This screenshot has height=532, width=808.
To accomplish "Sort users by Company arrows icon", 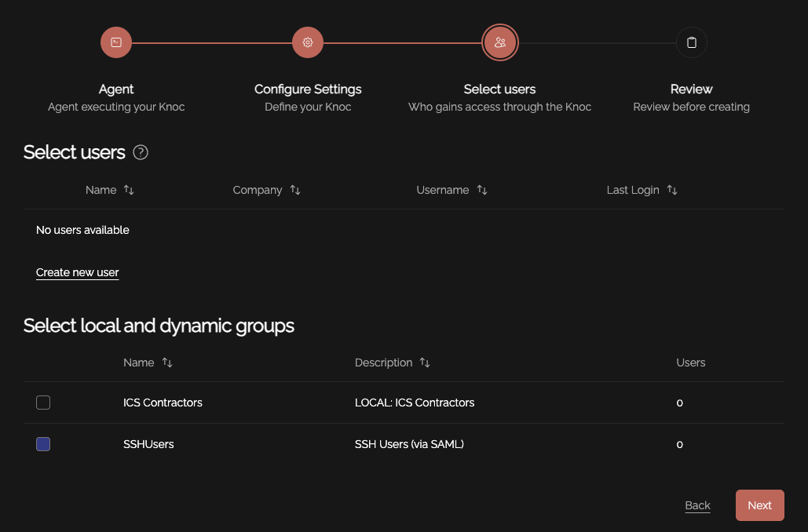I will [x=295, y=190].
